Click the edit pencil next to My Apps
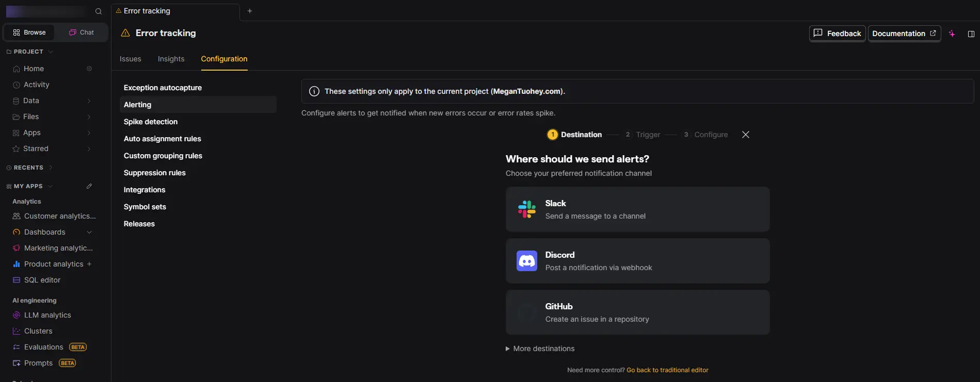980x382 pixels. (89, 186)
